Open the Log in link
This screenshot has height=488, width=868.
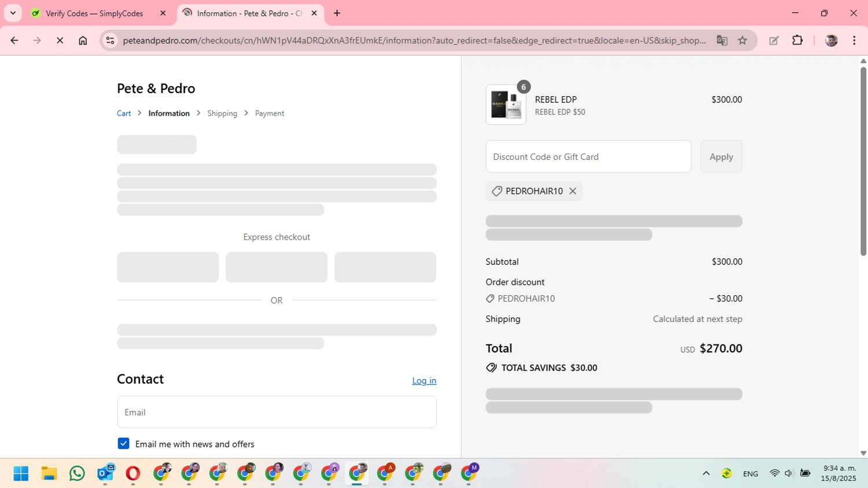[424, 380]
